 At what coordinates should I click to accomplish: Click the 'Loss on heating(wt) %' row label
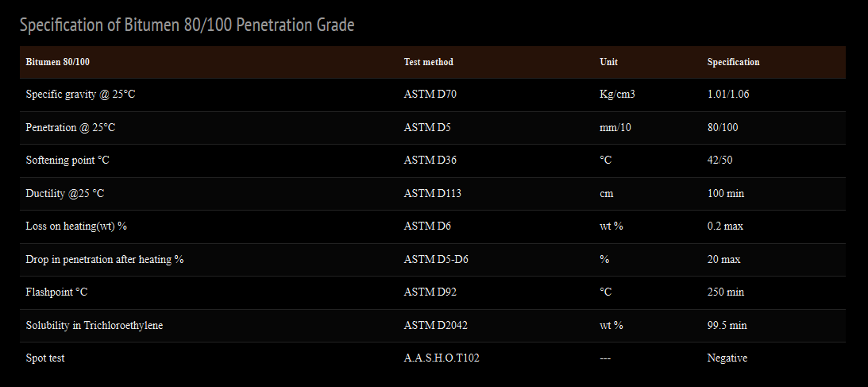76,226
